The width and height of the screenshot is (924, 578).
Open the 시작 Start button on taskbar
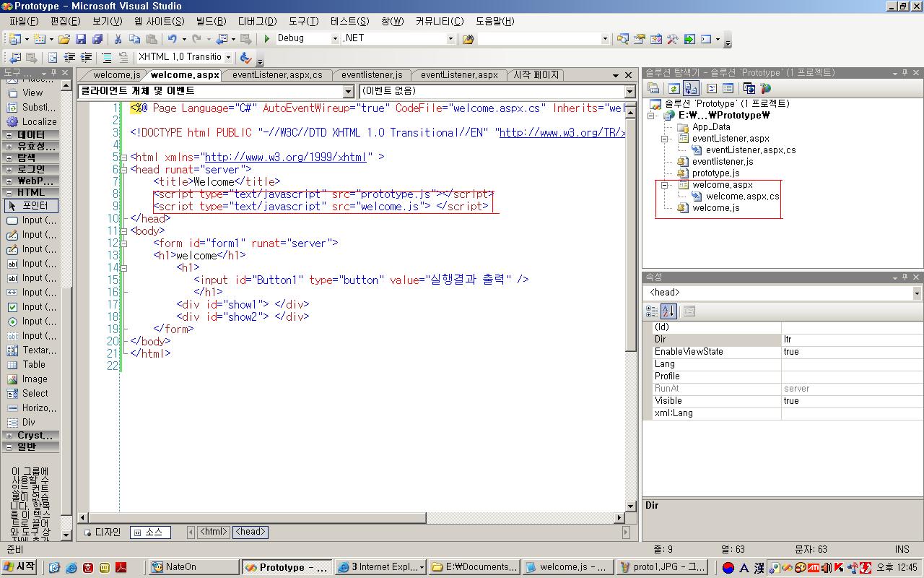[x=20, y=567]
